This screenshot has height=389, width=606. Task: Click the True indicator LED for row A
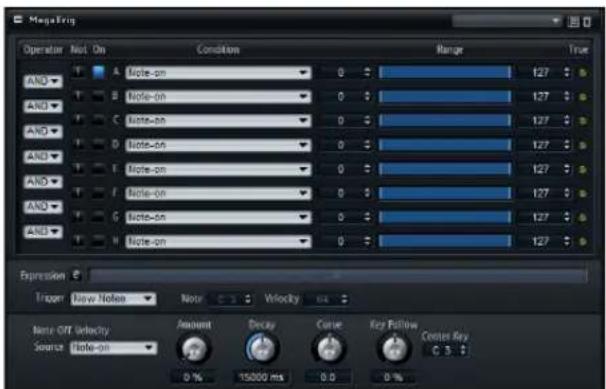(x=583, y=73)
